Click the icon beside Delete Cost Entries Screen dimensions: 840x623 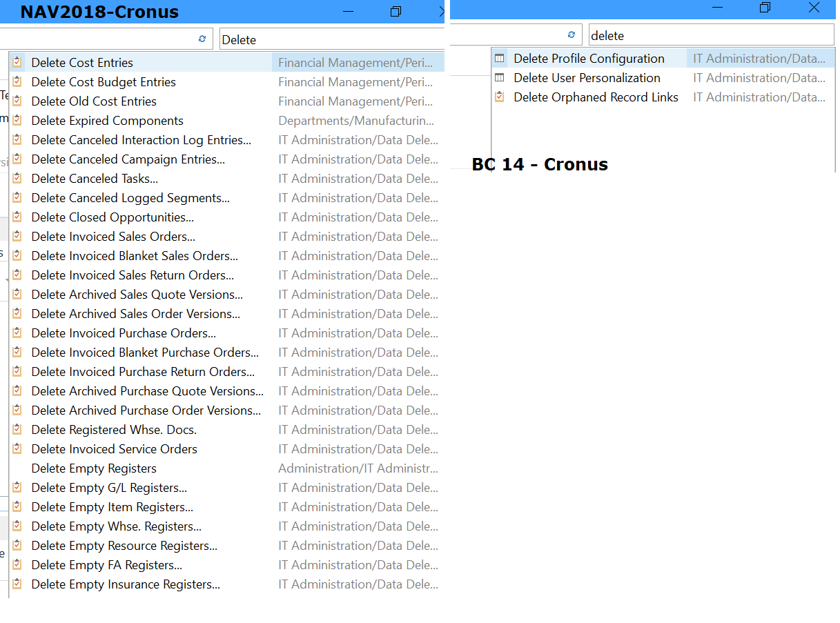click(17, 62)
